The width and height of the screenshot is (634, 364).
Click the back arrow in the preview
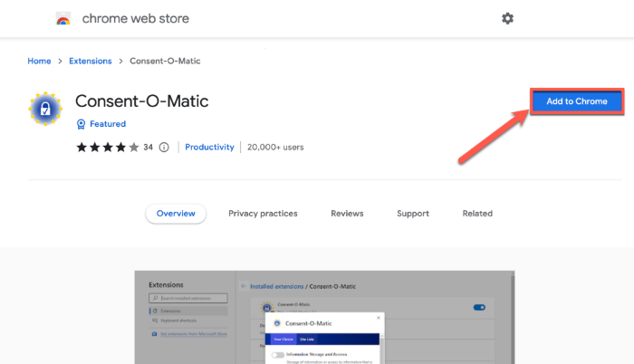point(244,286)
